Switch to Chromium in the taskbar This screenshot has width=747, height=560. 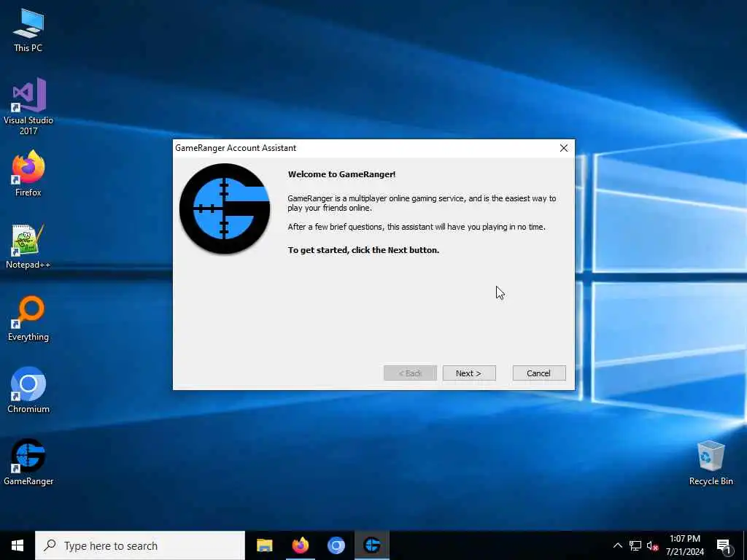pos(336,545)
